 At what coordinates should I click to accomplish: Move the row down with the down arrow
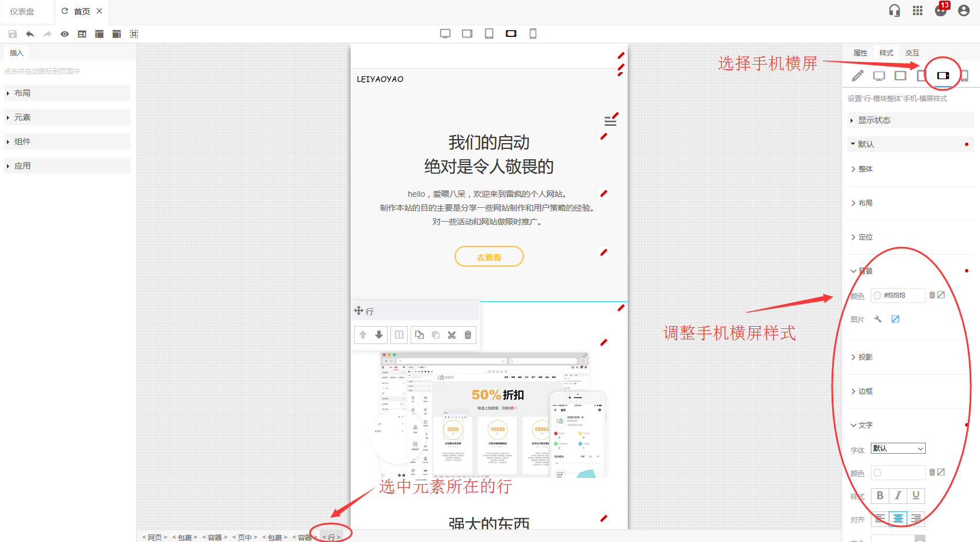(x=379, y=335)
